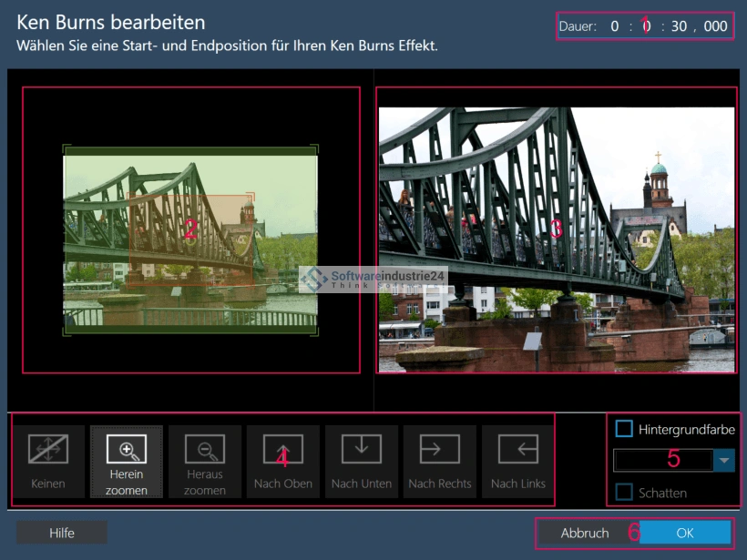Apply the Nach Links pan effect
This screenshot has width=747, height=560.
click(518, 461)
